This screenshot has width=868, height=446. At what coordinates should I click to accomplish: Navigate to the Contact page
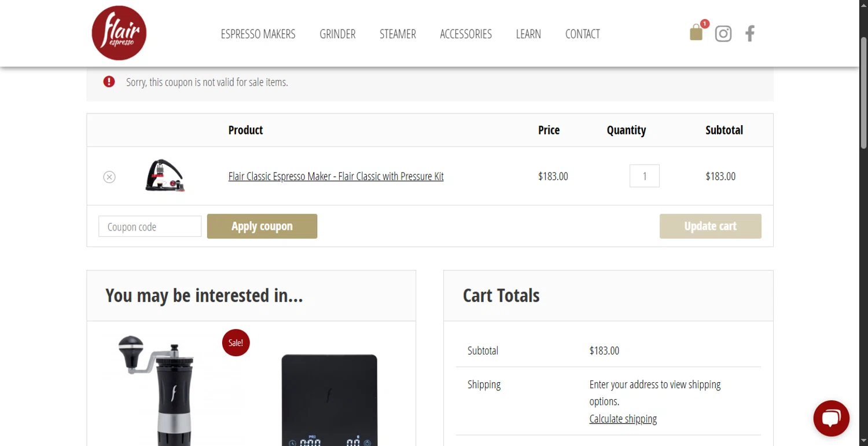[x=582, y=34]
